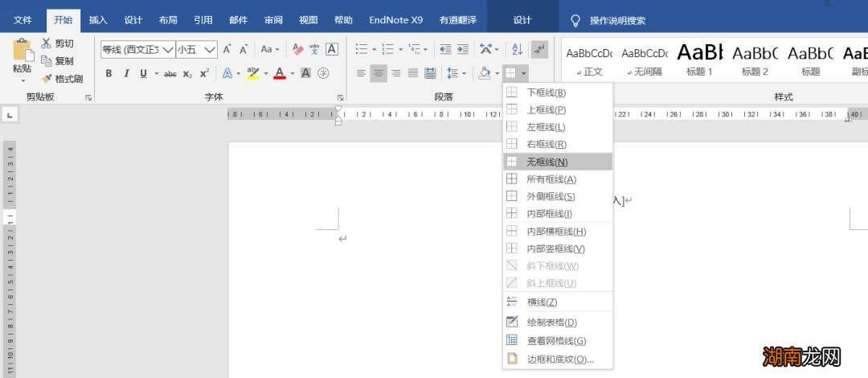Screen dimensions: 868x378
Task: Toggle center alignment
Action: [x=379, y=73]
